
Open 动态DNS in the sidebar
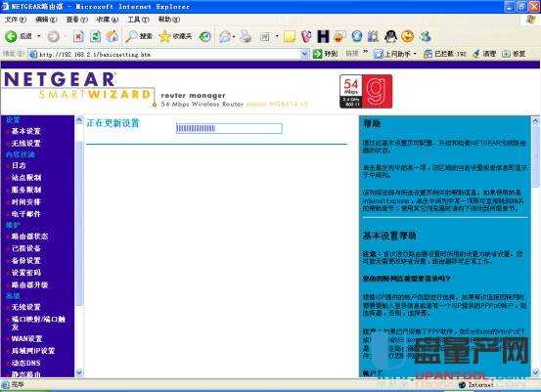[x=25, y=363]
